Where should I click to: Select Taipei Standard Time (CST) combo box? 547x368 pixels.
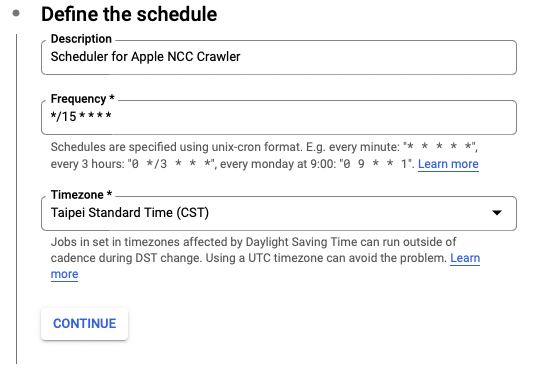[x=279, y=213]
